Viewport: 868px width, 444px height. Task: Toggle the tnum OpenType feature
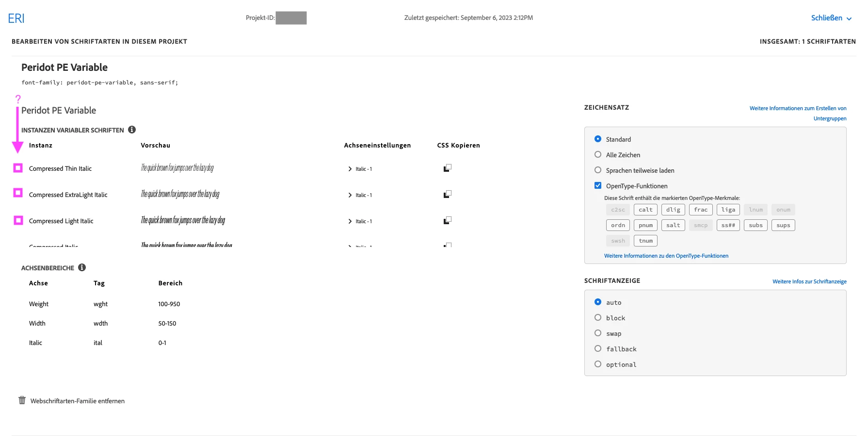pos(645,241)
